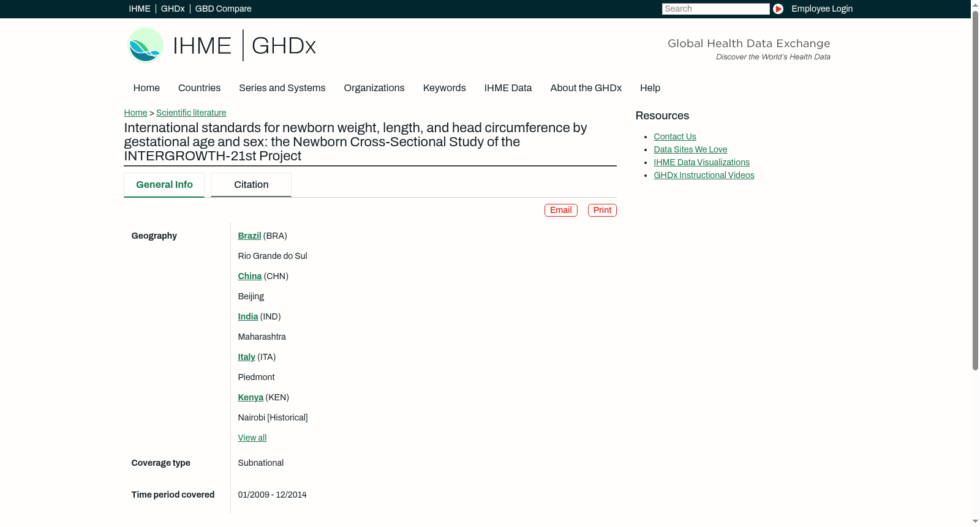Click 'Rio Grande do Sul' text
Image resolution: width=980 pixels, height=527 pixels.
(x=273, y=256)
